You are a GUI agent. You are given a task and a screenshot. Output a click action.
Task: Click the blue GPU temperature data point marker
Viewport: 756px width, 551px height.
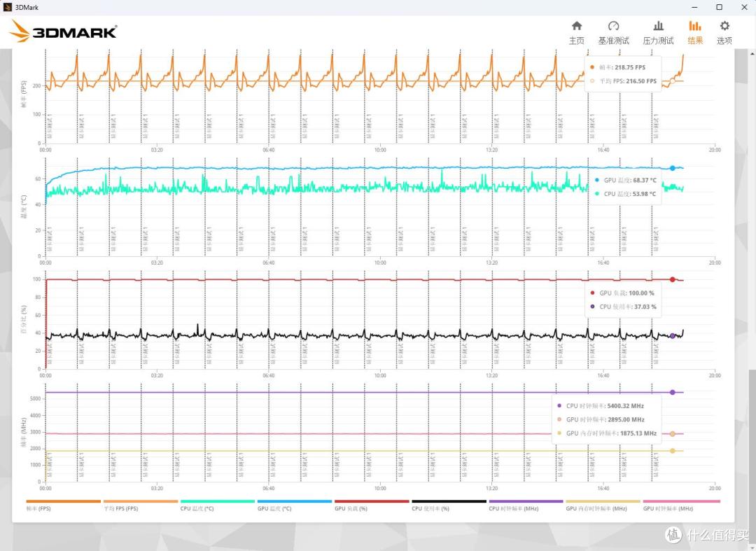click(x=673, y=168)
